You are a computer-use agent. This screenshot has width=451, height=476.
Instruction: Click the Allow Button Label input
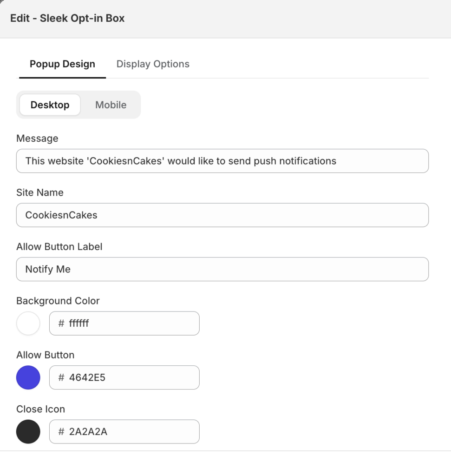(222, 269)
